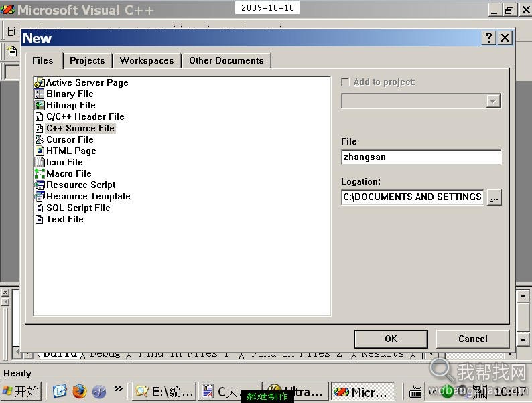This screenshot has width=532, height=403.
Task: Select the Cursor File icon
Action: pos(40,140)
